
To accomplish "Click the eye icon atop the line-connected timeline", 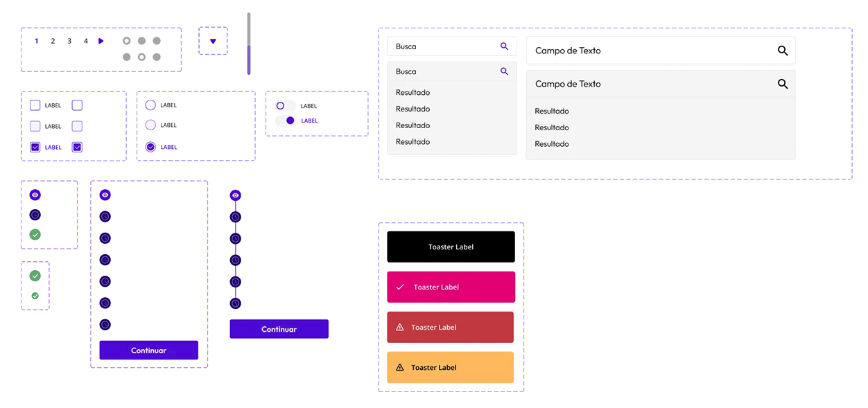I will 235,195.
